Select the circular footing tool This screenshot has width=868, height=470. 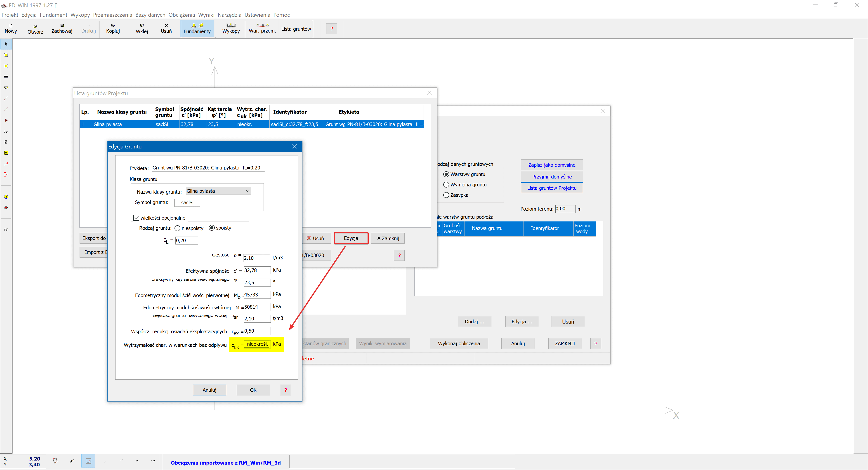pyautogui.click(x=6, y=66)
